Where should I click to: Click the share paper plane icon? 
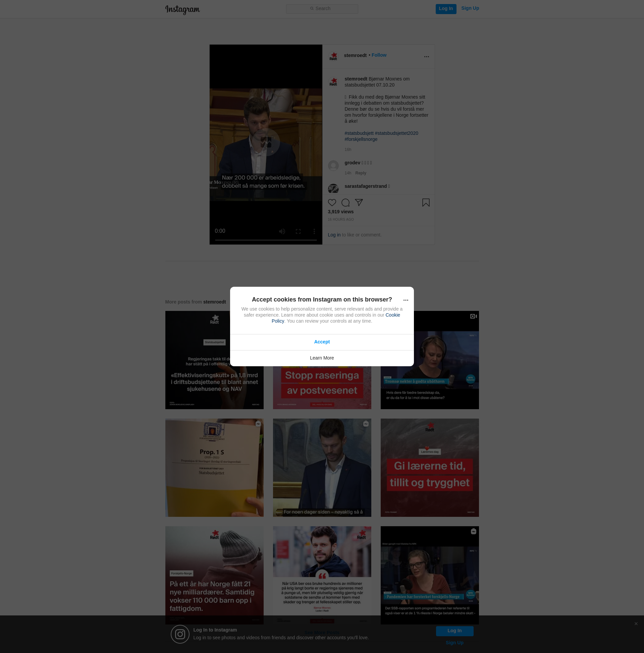point(359,203)
